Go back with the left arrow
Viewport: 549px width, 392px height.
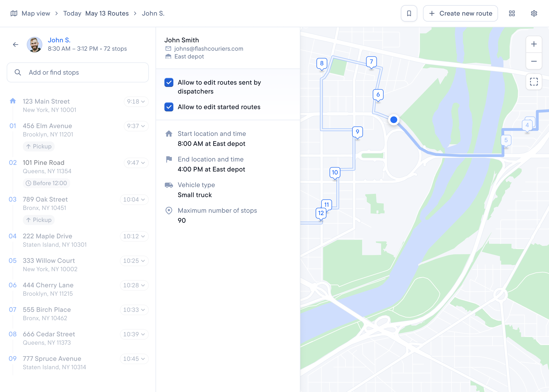(16, 44)
